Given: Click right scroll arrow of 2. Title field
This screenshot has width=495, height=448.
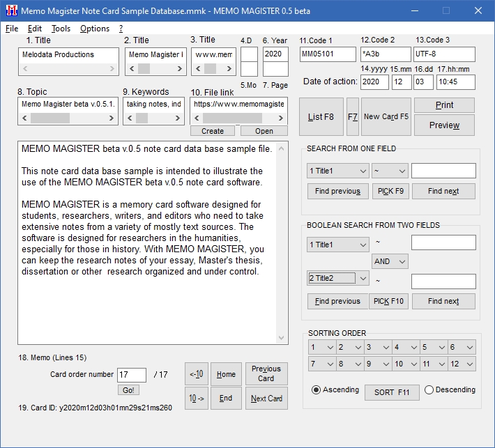Looking at the screenshot, I should 179,68.
